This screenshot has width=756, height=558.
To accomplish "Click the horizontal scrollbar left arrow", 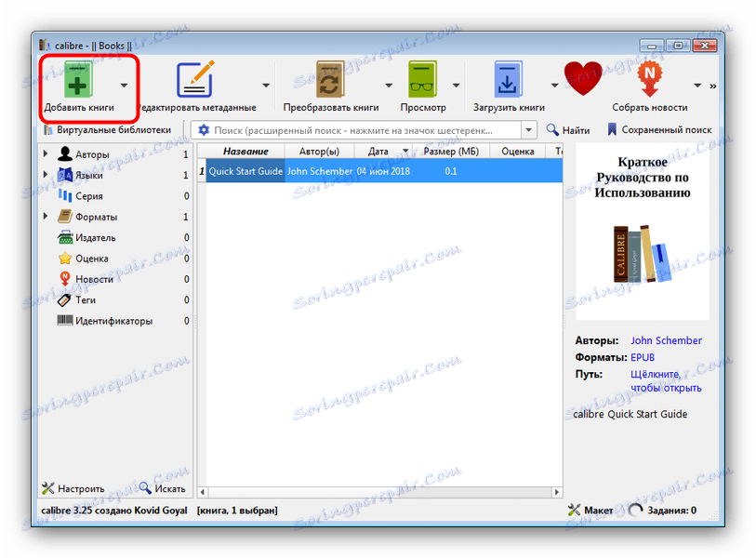I will click(203, 492).
